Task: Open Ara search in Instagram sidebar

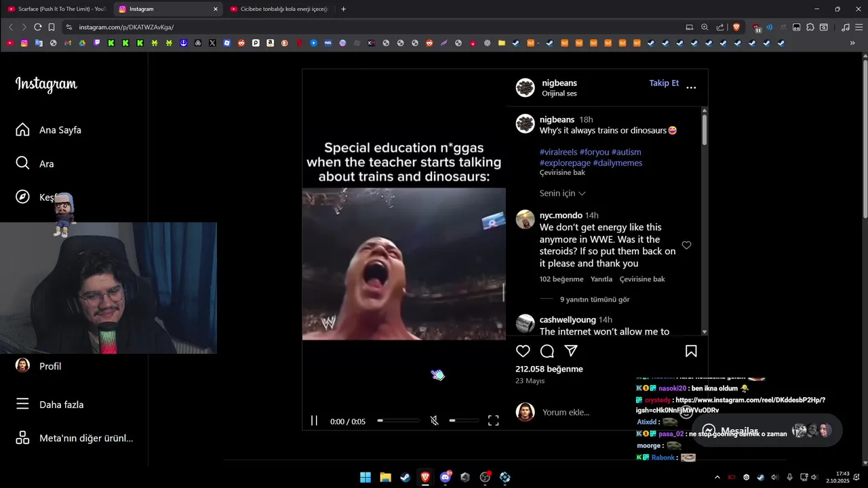Action: (x=35, y=163)
